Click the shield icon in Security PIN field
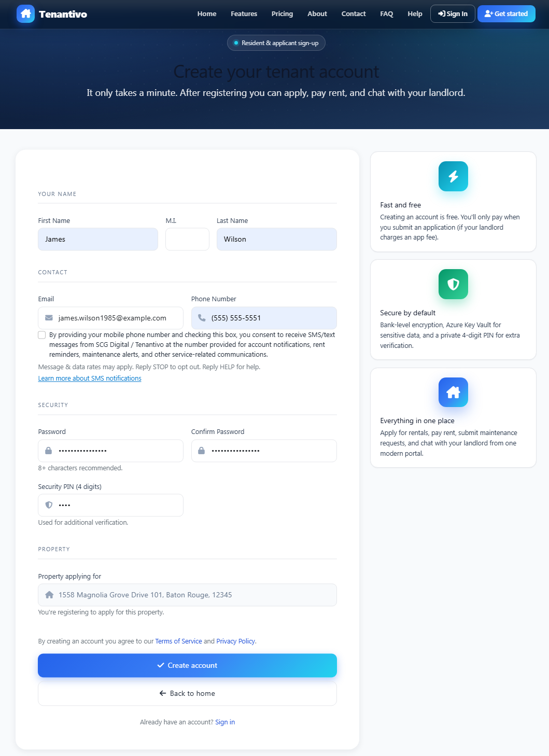The width and height of the screenshot is (549, 756). (x=49, y=505)
